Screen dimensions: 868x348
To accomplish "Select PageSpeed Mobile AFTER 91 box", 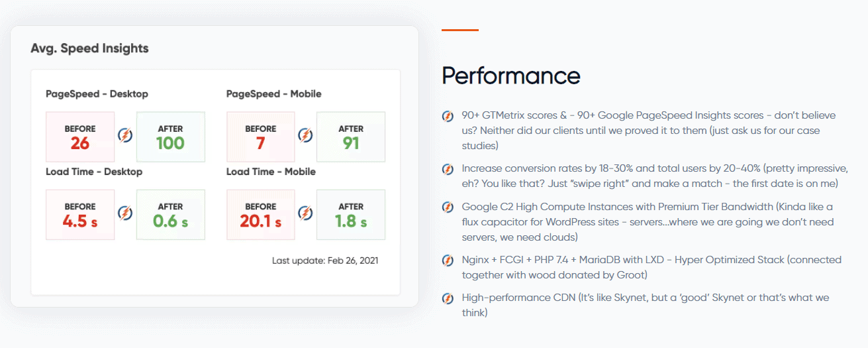I will pyautogui.click(x=351, y=137).
